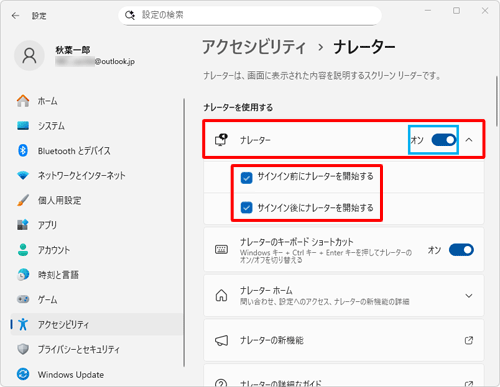Click the アクセシビリティ breadcrumb link
The height and width of the screenshot is (387, 500).
pos(254,47)
